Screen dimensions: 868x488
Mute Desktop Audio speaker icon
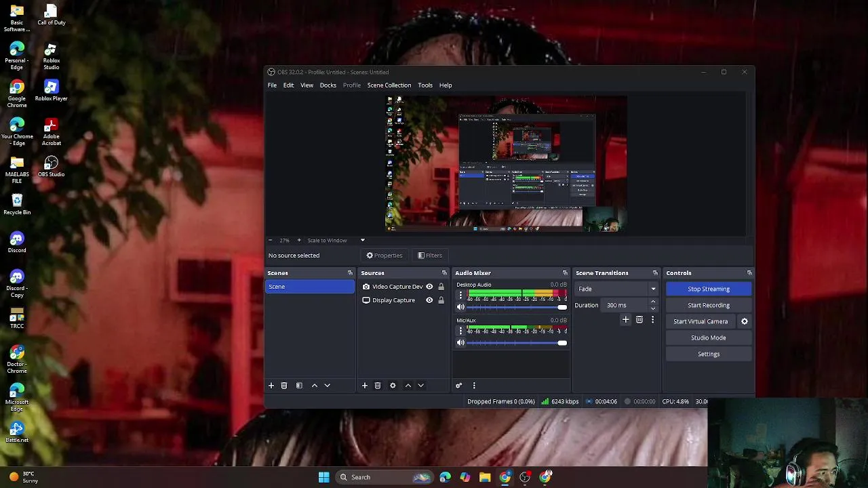[x=461, y=308]
